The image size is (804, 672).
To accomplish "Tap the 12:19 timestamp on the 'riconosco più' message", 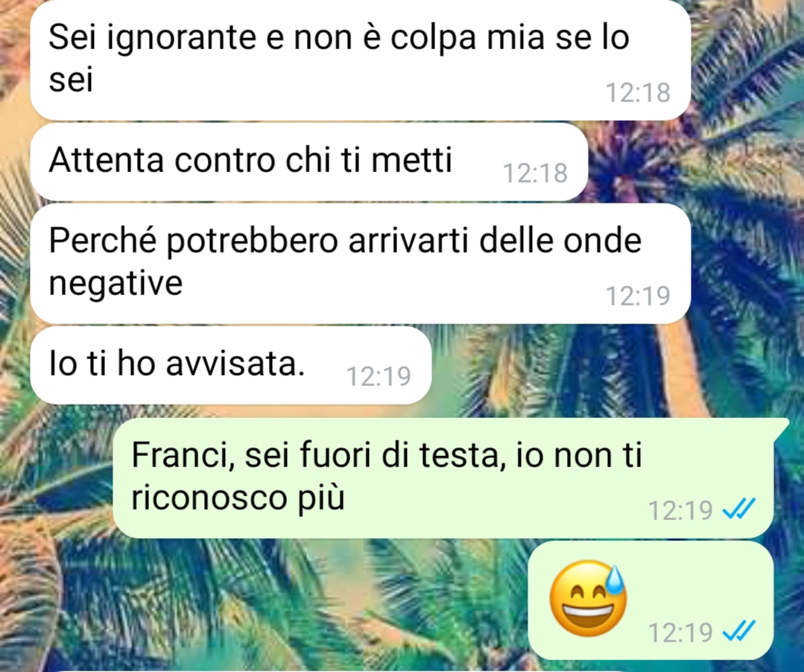I will point(680,510).
